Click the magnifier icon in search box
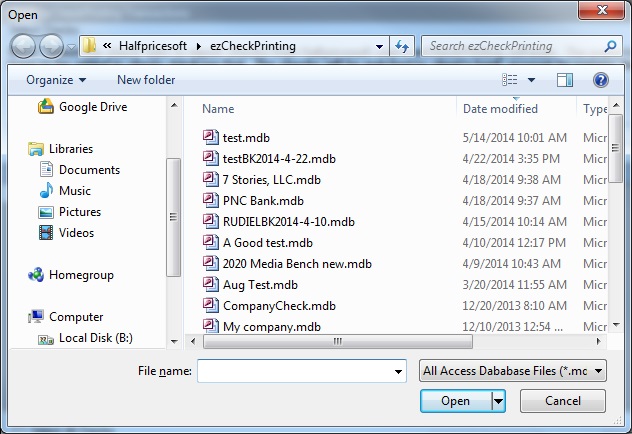Screen dimensions: 632x434 (x=610, y=46)
